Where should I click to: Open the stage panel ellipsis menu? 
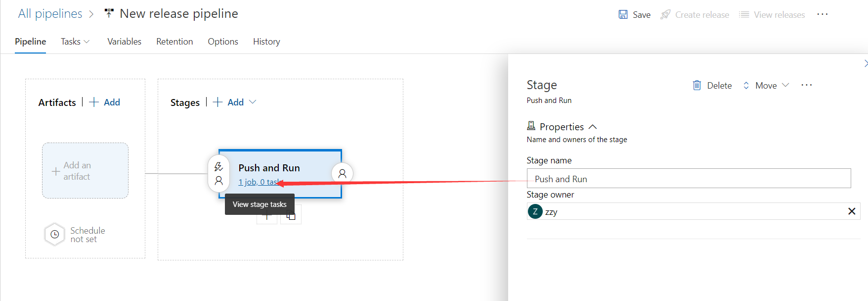(x=807, y=85)
